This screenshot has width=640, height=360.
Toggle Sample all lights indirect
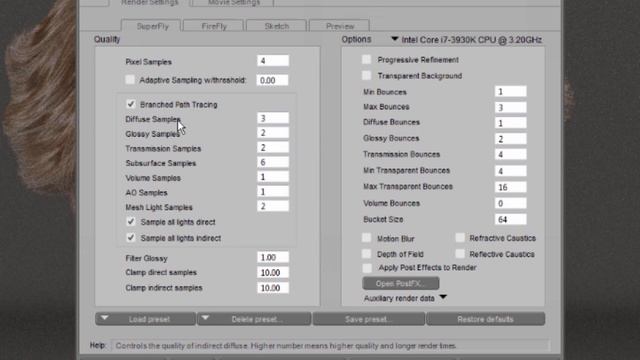pyautogui.click(x=131, y=238)
